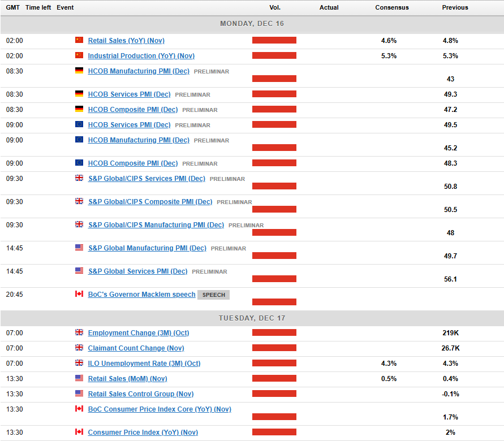Screen dimensions: 504x441
Task: Open Consumer Price Index (YoY) (Nov) link
Action: [x=143, y=433]
